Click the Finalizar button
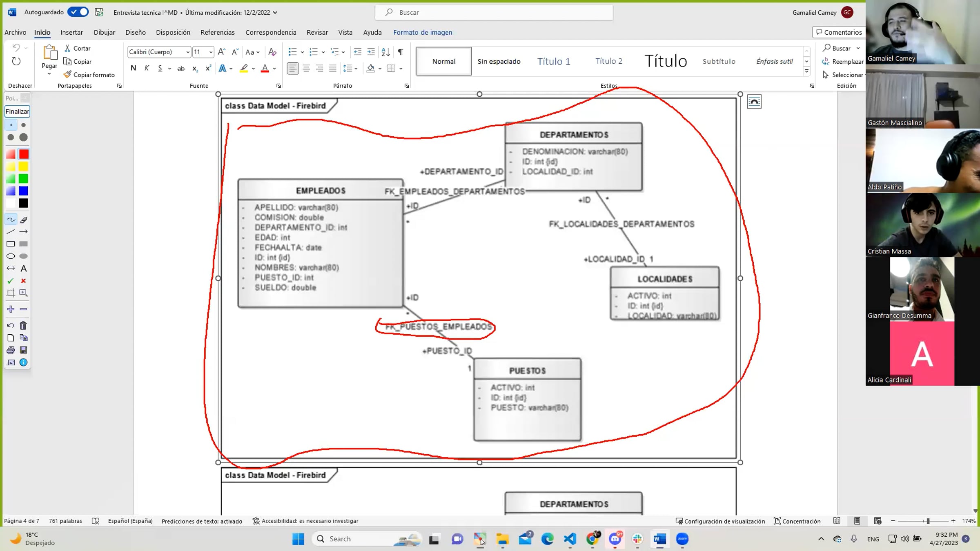Screen dimensions: 980x551 [x=17, y=111]
